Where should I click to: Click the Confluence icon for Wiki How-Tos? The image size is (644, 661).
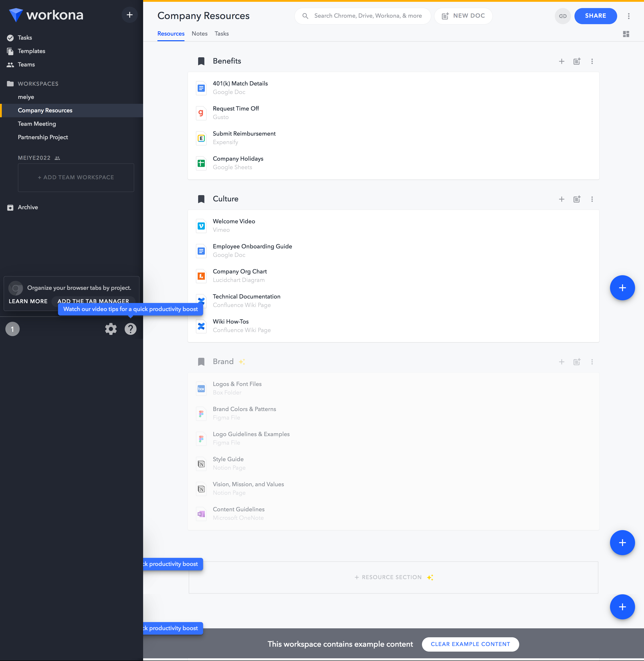[x=201, y=326]
